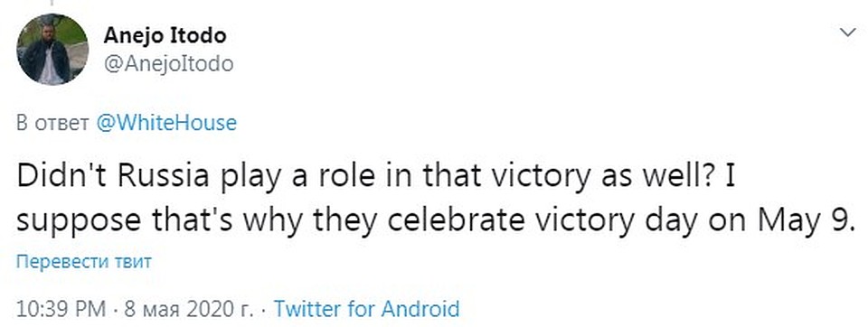This screenshot has width=868, height=327.
Task: Select the words "victory day" in the second line
Action: click(x=614, y=220)
